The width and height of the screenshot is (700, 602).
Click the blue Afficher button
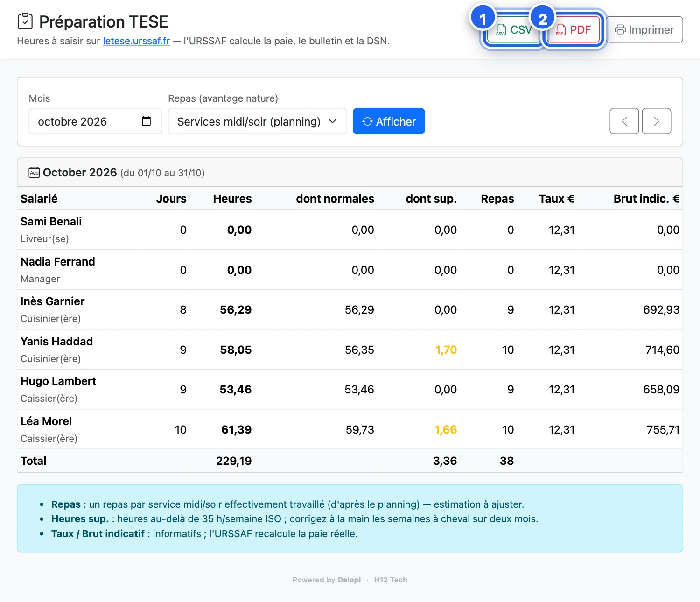(389, 121)
